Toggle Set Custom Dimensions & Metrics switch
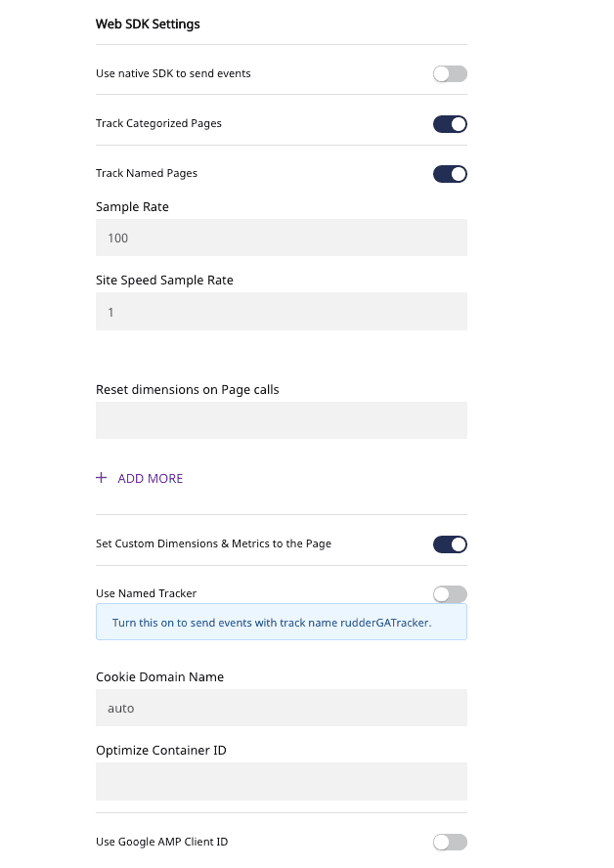Viewport: 614px width, 868px height. click(450, 544)
